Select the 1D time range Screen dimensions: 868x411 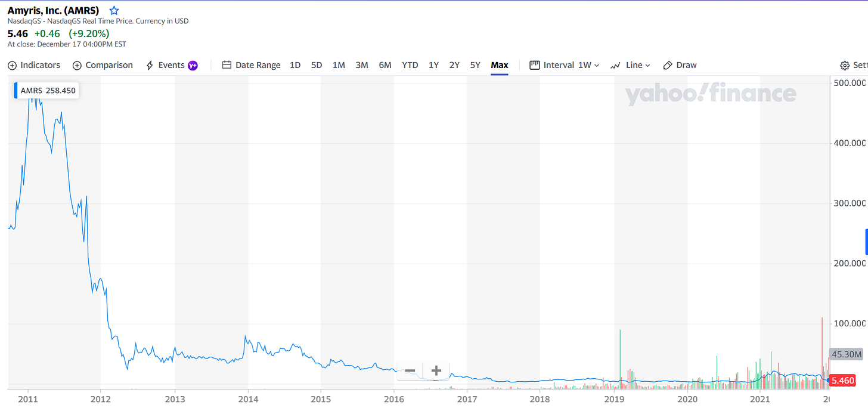point(295,65)
